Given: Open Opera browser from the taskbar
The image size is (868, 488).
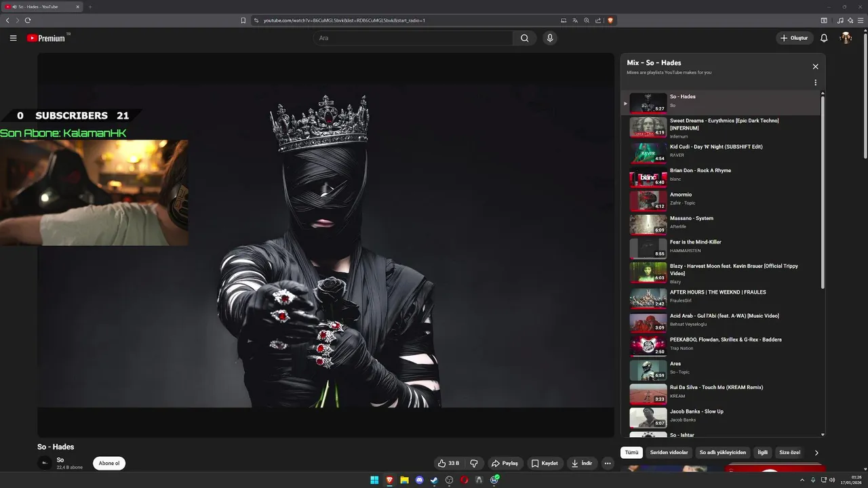Looking at the screenshot, I should coord(464,480).
